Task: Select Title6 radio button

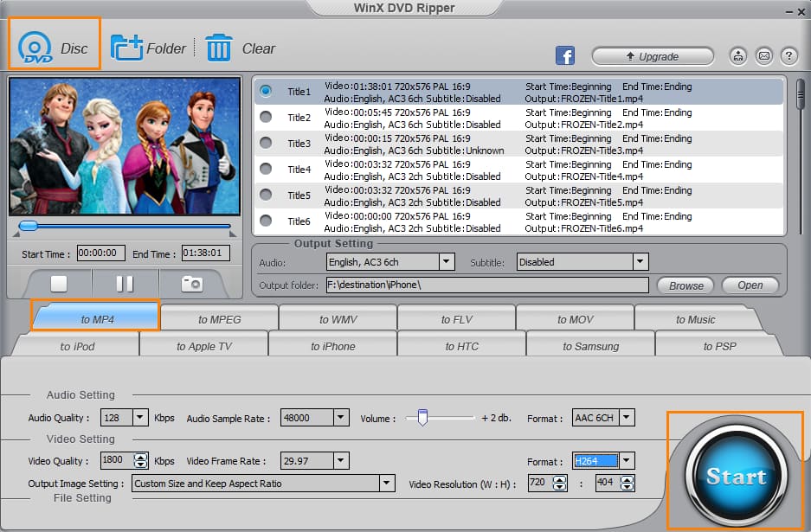Action: coord(266,221)
